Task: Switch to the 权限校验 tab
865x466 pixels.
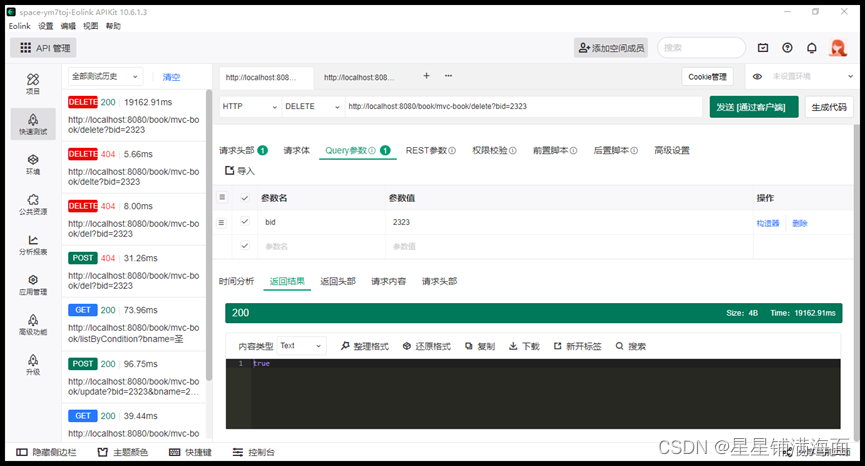Action: tap(494, 151)
